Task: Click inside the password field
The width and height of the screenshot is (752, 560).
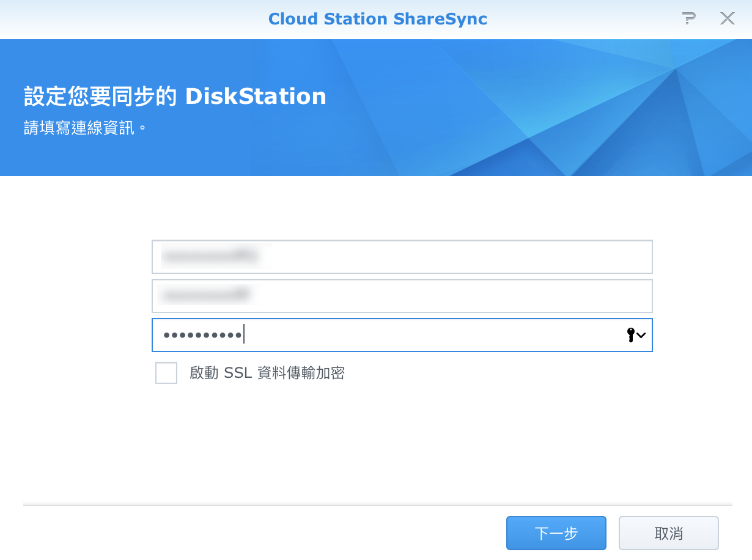Action: [428, 335]
